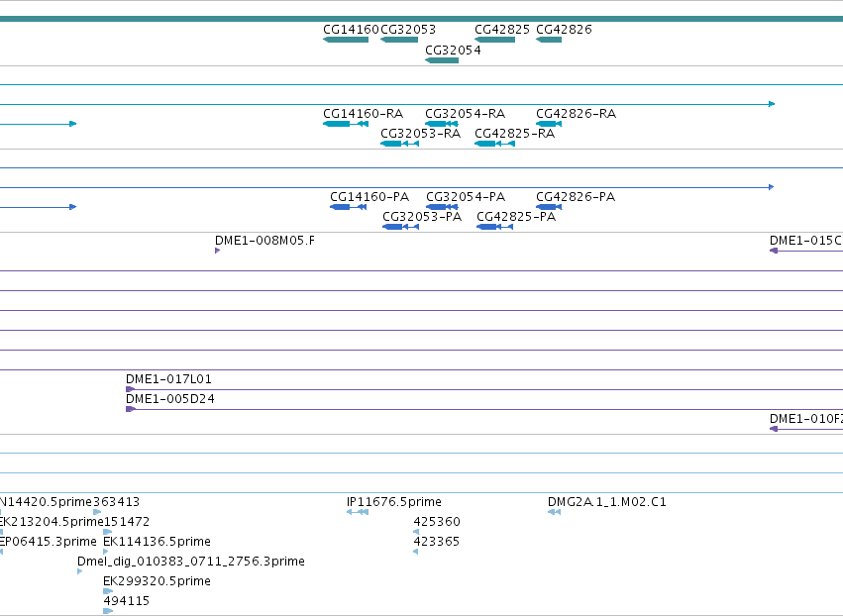This screenshot has width=843, height=616.
Task: Select the DME1-005D24 clone label
Action: (170, 399)
